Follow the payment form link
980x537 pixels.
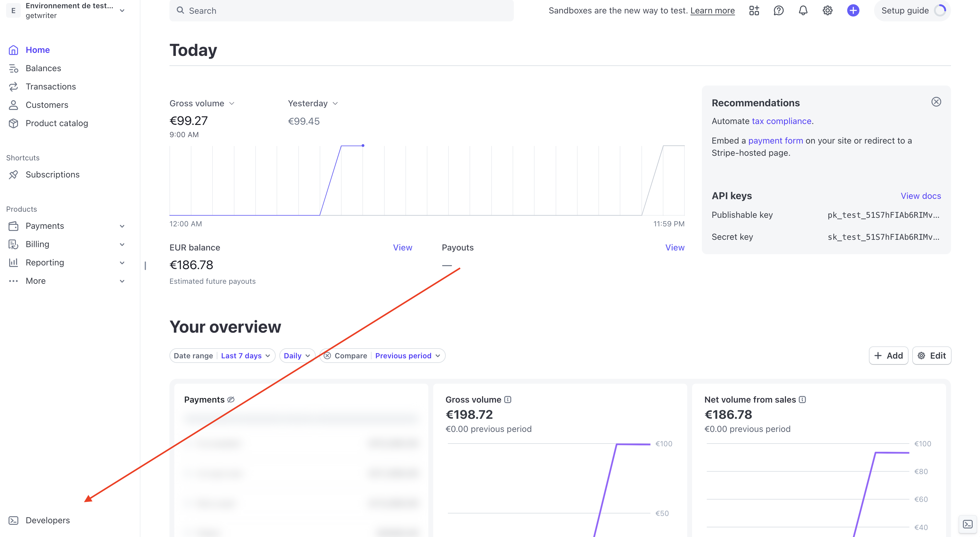tap(776, 141)
